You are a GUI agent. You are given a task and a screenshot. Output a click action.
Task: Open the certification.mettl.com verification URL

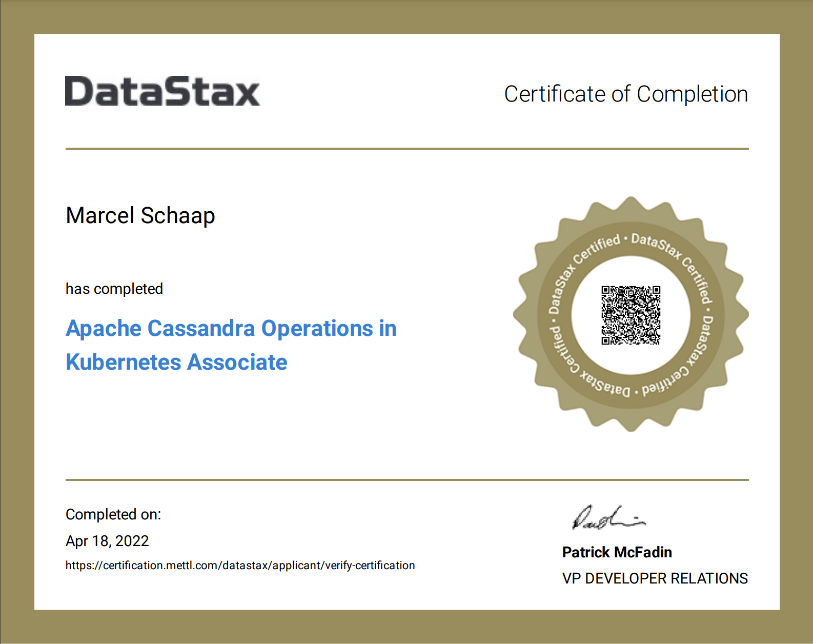coord(240,565)
